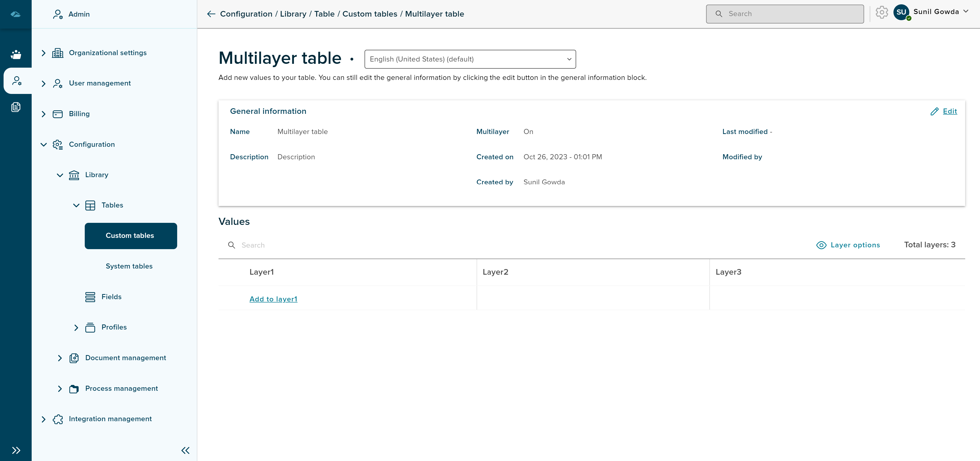Click the Add to layer1 link

click(273, 299)
